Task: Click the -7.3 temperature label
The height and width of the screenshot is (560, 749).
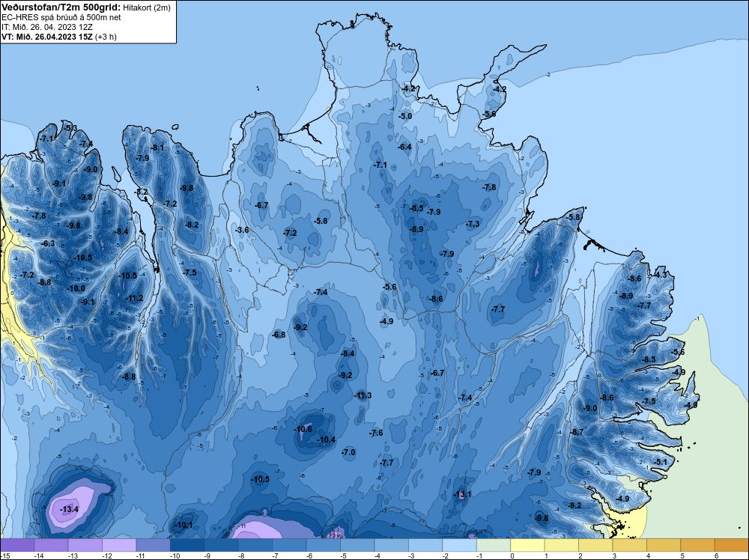Action: pos(473,224)
